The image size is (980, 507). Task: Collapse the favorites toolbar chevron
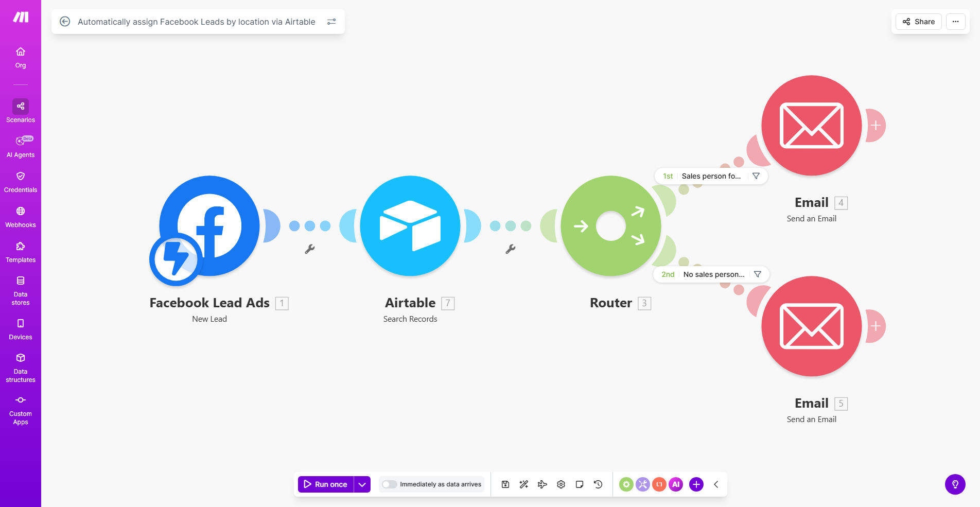coord(716,484)
